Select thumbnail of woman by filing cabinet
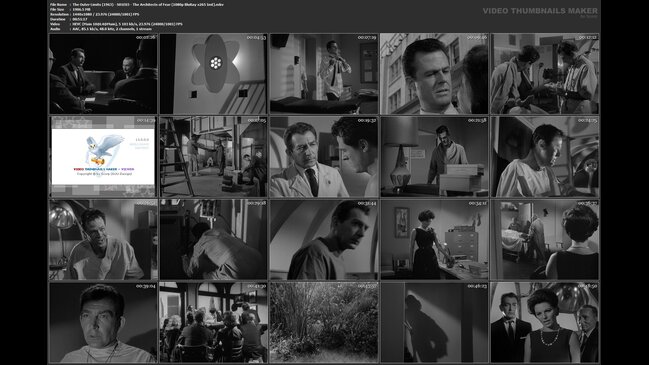Image resolution: width=649 pixels, height=365 pixels. pyautogui.click(x=434, y=240)
